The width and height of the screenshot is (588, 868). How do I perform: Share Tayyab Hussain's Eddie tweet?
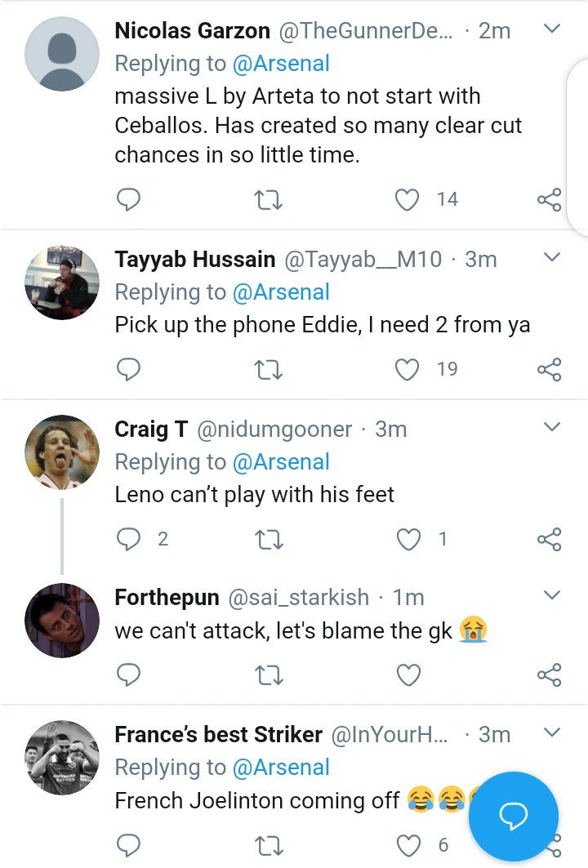click(550, 369)
